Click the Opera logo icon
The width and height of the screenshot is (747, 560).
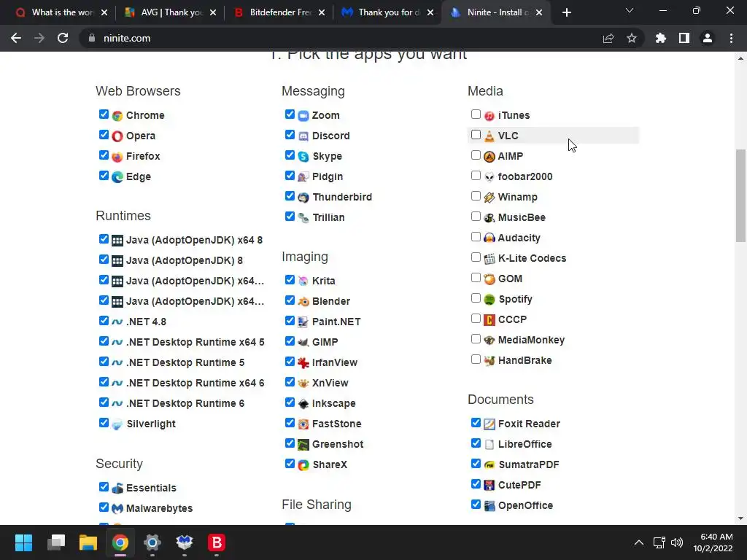pos(117,136)
